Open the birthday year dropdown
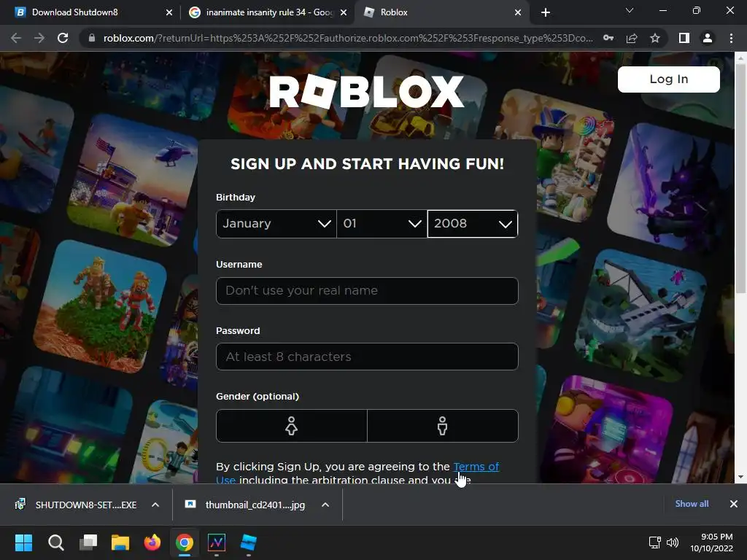Screen dimensions: 747x560 (473, 224)
